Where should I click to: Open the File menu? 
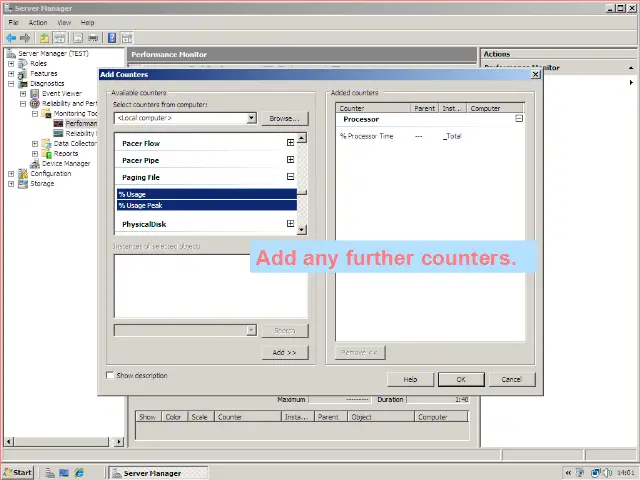13,23
